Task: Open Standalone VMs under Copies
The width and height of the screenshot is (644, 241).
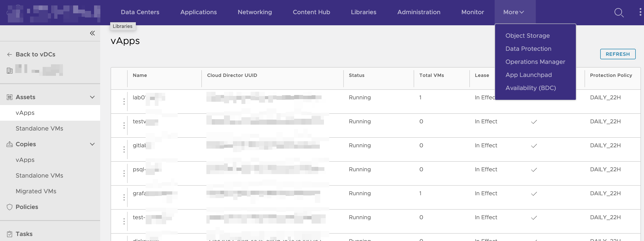Action: tap(39, 175)
